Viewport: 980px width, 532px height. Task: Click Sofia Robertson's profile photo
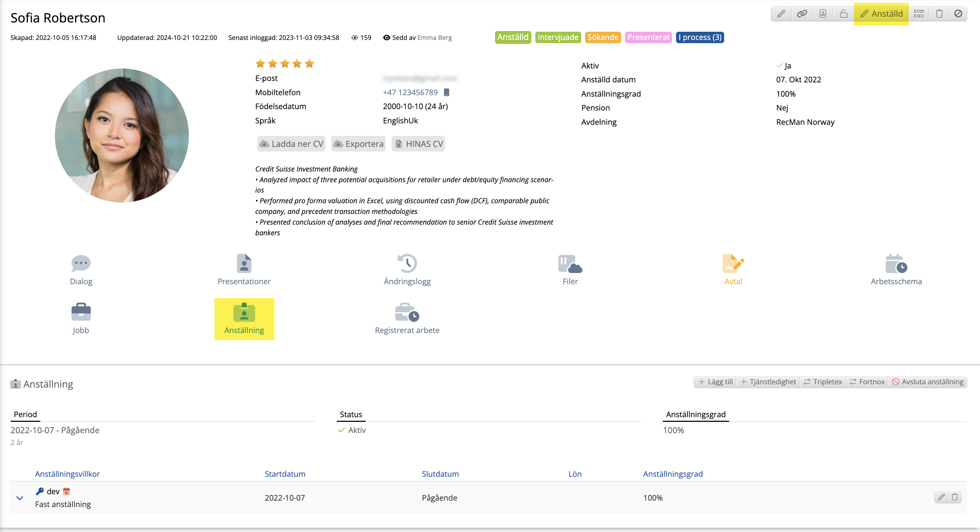click(122, 135)
